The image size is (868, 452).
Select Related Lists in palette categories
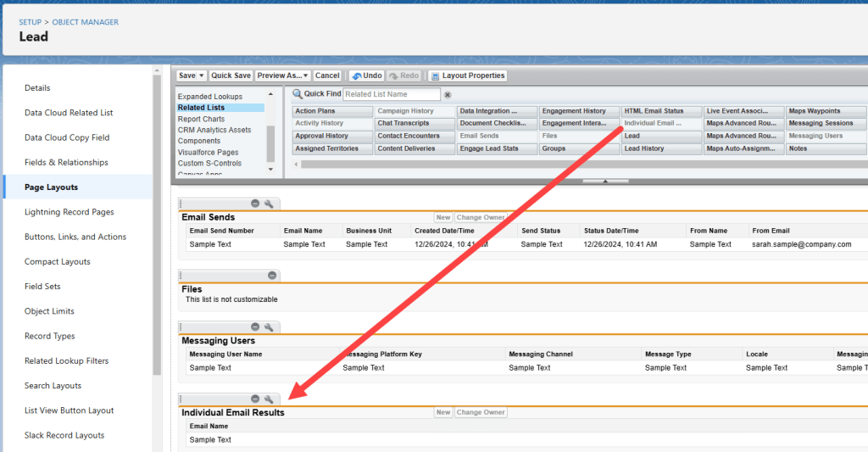point(201,108)
